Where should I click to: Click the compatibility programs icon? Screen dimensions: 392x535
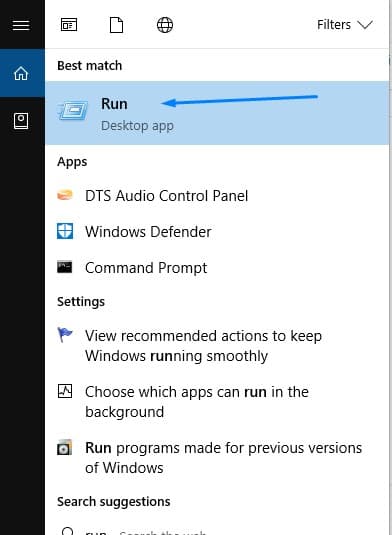pyautogui.click(x=65, y=448)
